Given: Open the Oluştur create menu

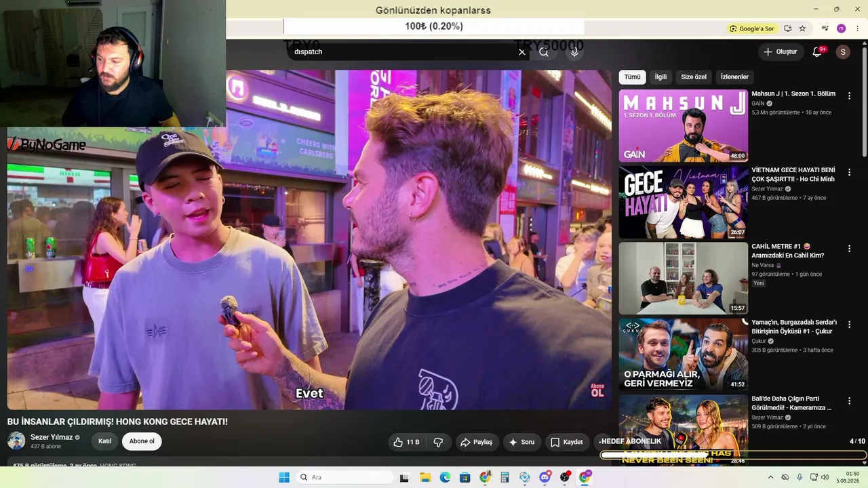Looking at the screenshot, I should pos(780,52).
